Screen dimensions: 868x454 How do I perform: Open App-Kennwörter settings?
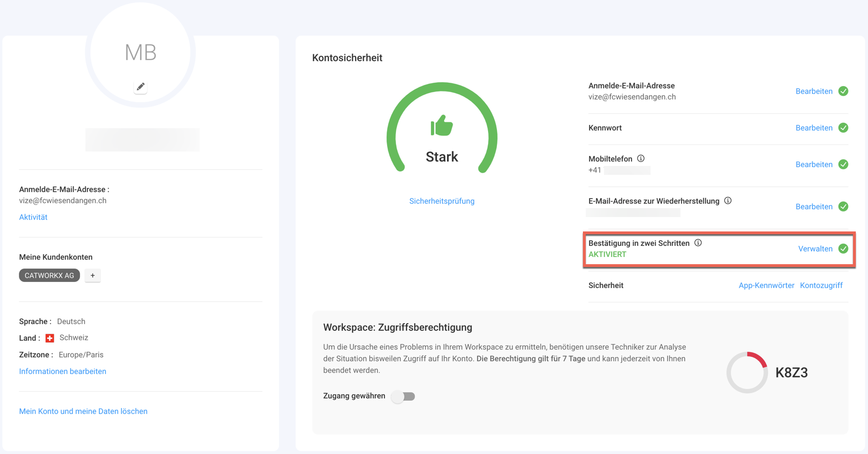click(766, 285)
